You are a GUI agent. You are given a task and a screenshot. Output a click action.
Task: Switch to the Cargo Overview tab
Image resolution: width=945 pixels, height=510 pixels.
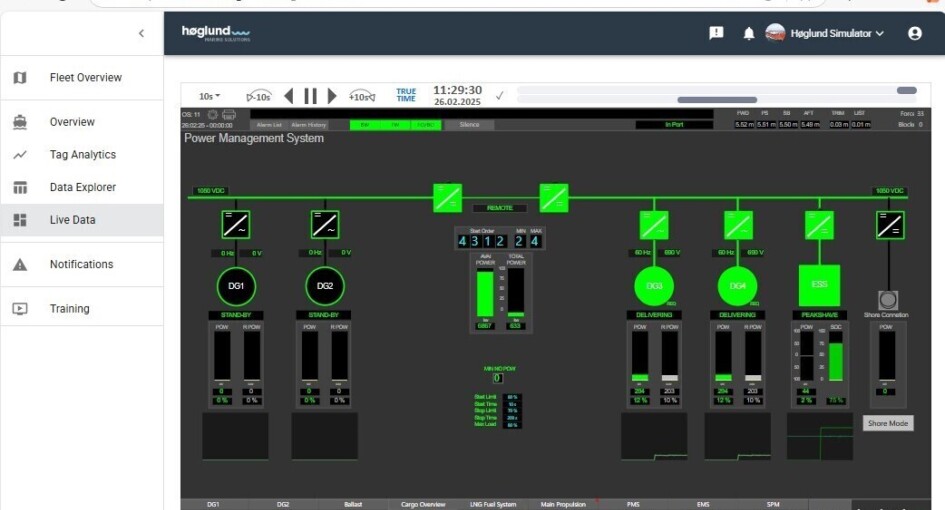click(423, 504)
